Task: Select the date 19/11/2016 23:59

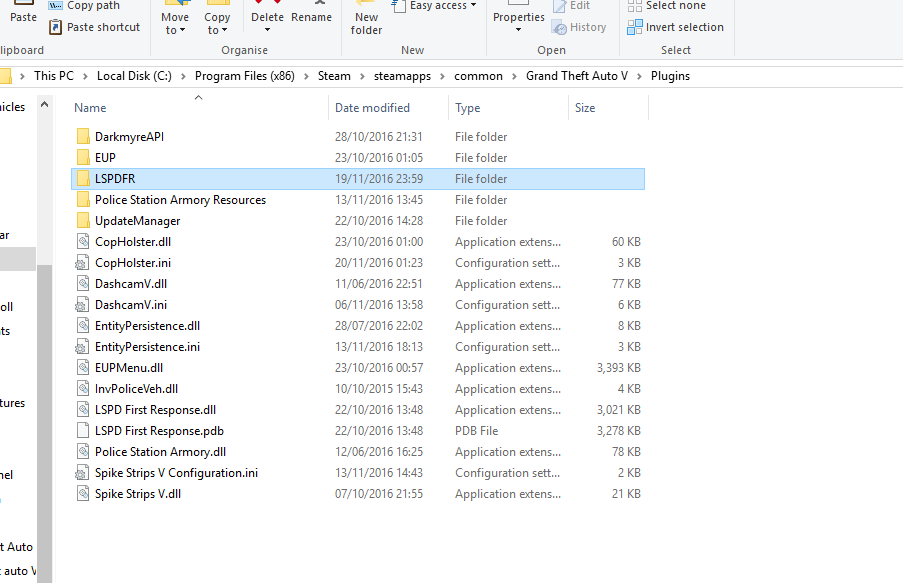Action: 379,179
